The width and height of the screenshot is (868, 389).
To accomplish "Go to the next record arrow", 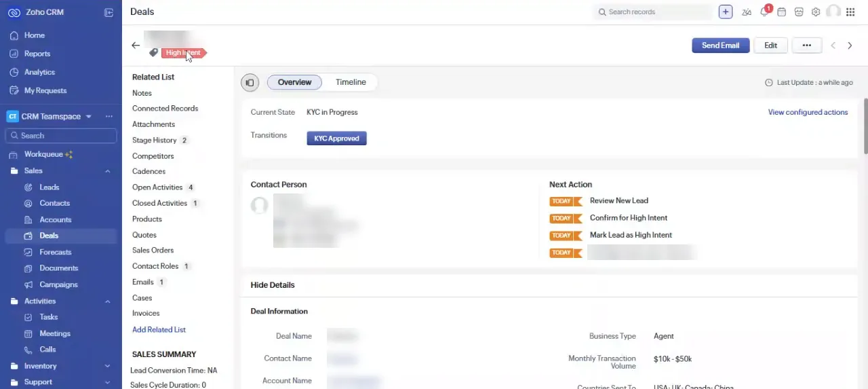I will click(850, 45).
